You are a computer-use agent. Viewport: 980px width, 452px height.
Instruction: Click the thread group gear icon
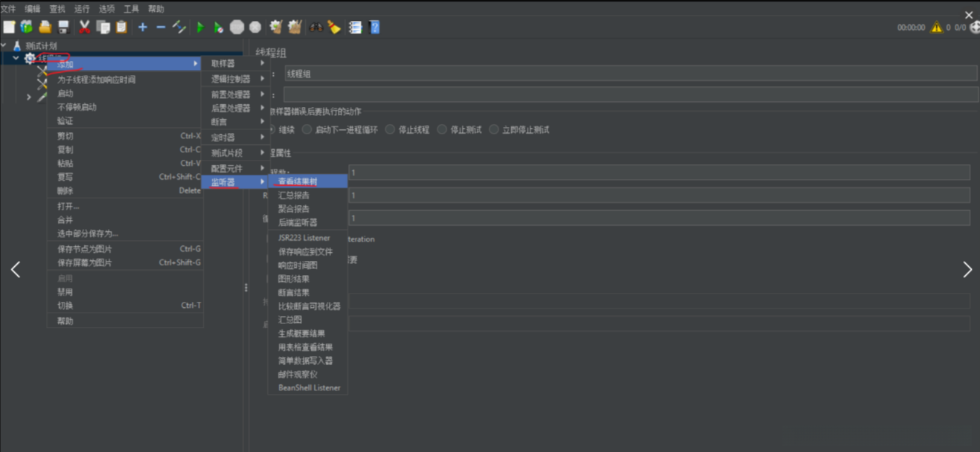pyautogui.click(x=30, y=58)
